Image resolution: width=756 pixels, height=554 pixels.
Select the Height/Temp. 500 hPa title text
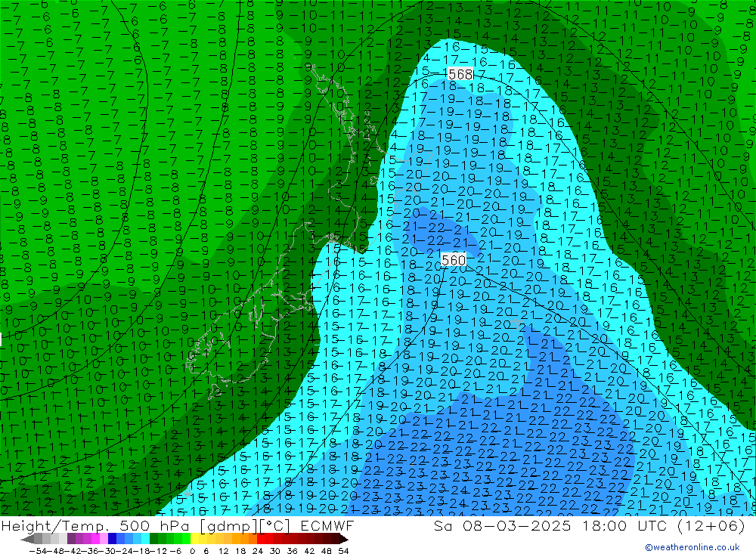click(95, 526)
